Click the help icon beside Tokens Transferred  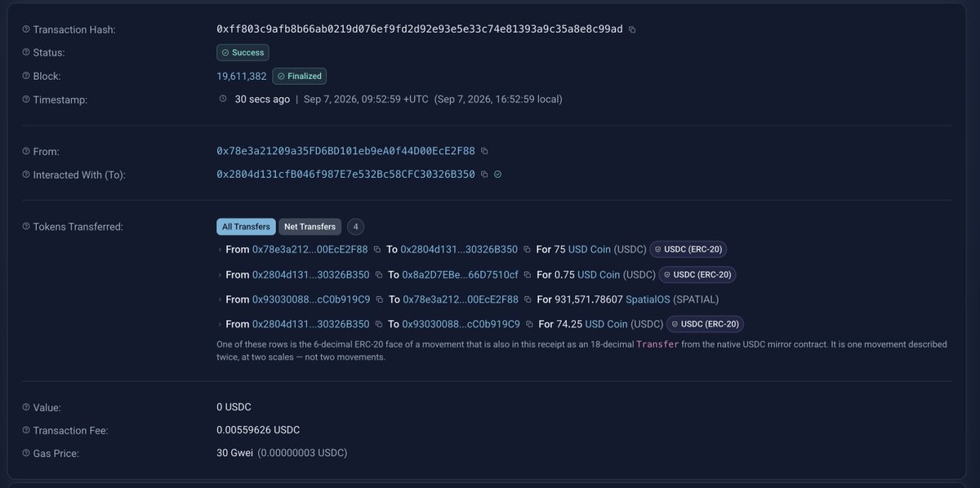25,226
